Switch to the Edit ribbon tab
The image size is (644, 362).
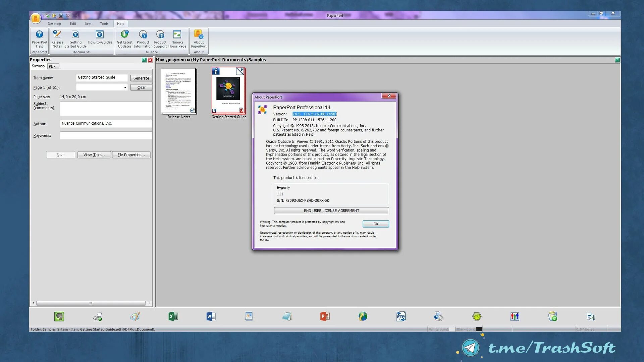point(73,24)
